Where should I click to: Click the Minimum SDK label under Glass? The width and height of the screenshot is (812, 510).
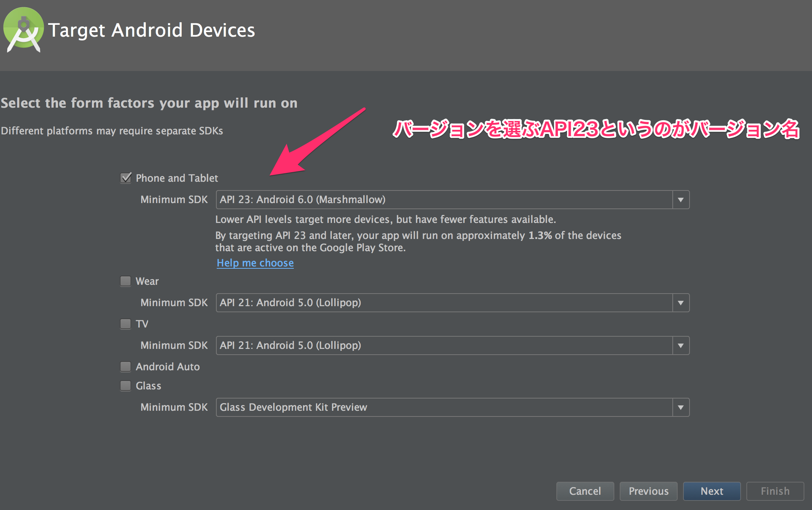pos(174,407)
